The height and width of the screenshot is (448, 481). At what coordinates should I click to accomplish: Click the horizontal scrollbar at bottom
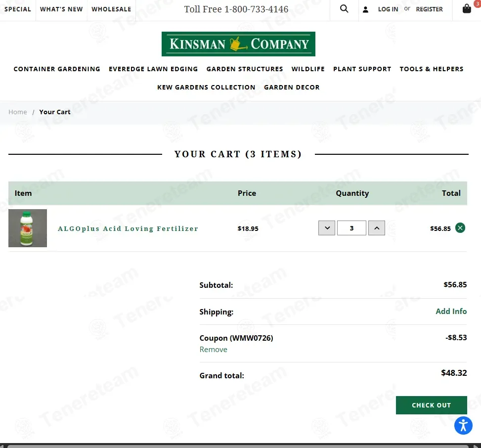click(x=238, y=446)
